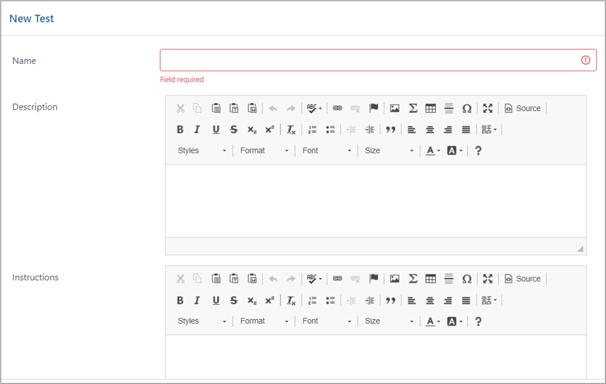Toggle superscript in Description editor
This screenshot has width=606, height=384.
pos(270,129)
